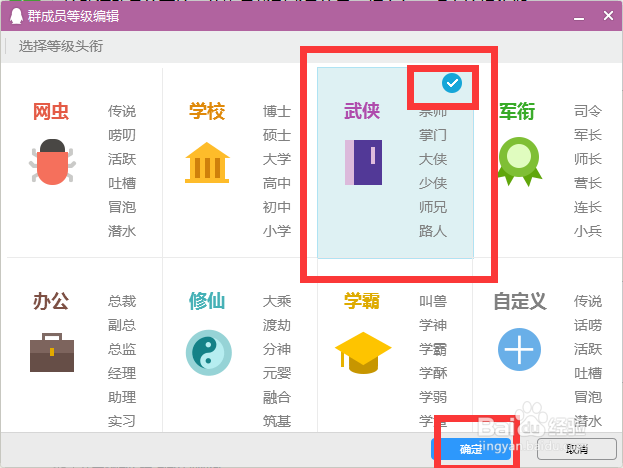
Task: Choose the 武侠 title heading
Action: click(362, 111)
